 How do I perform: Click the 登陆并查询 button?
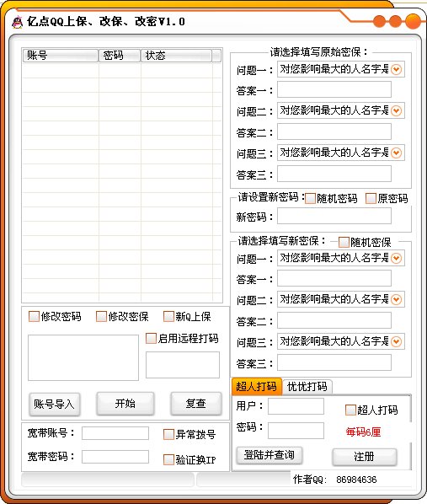coord(270,455)
